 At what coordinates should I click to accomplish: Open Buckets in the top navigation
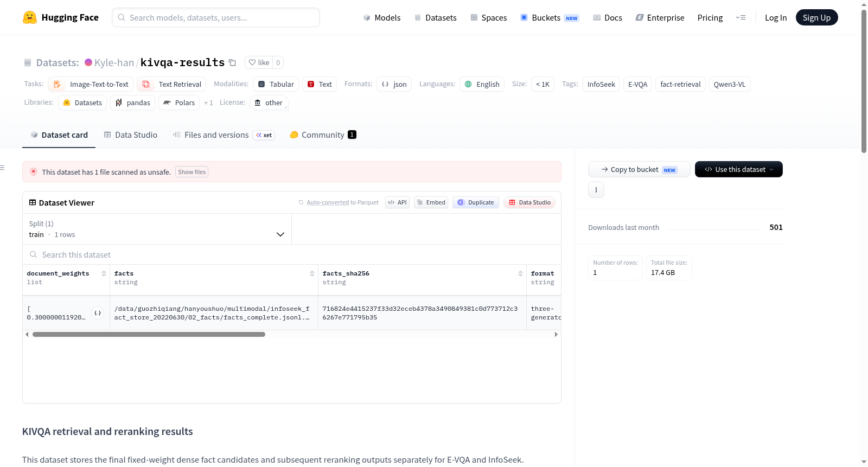[x=550, y=18]
